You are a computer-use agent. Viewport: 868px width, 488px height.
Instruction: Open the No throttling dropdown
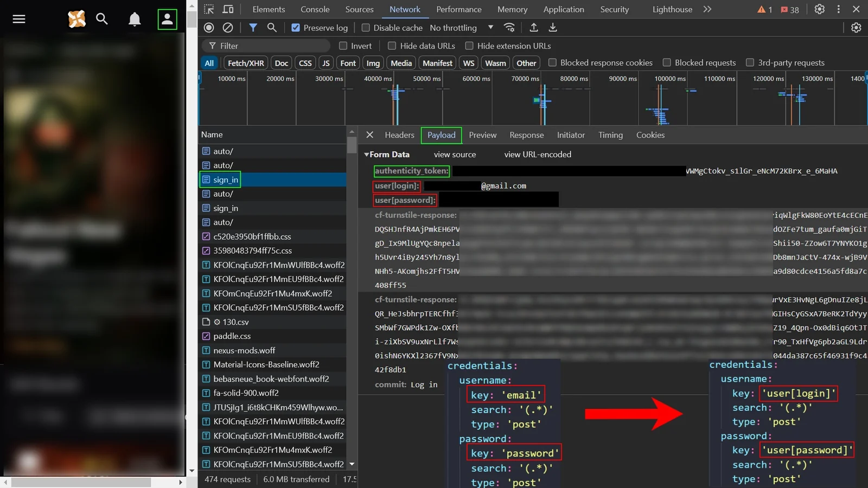click(462, 28)
